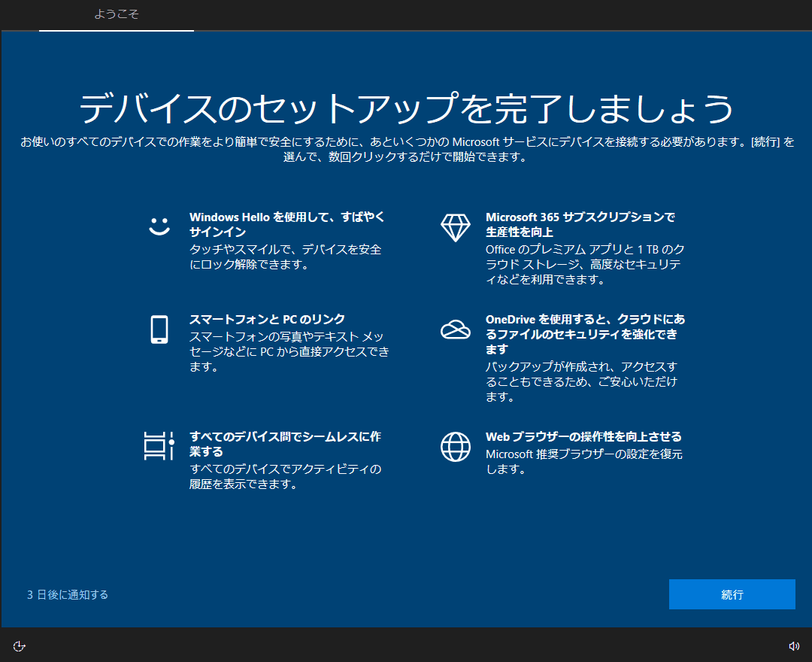The height and width of the screenshot is (662, 812).
Task: Click the Windows Hello smiley face icon
Action: pos(159,226)
